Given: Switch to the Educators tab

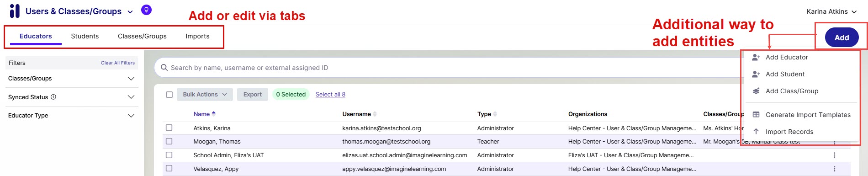Looking at the screenshot, I should tap(36, 37).
